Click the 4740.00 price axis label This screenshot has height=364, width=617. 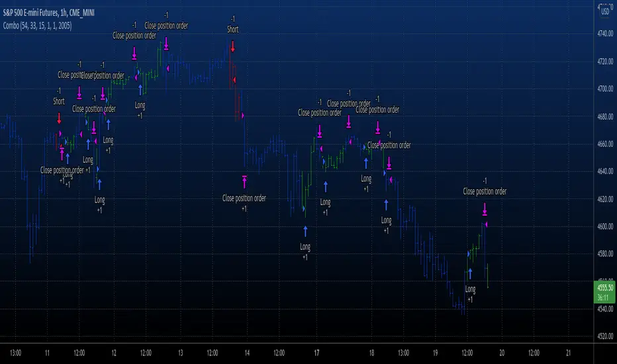pyautogui.click(x=605, y=34)
